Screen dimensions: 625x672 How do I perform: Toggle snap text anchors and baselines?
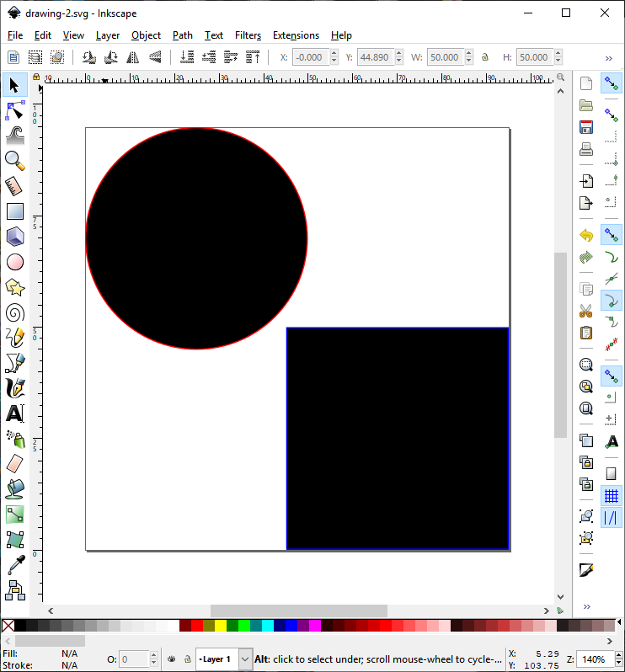click(x=612, y=441)
